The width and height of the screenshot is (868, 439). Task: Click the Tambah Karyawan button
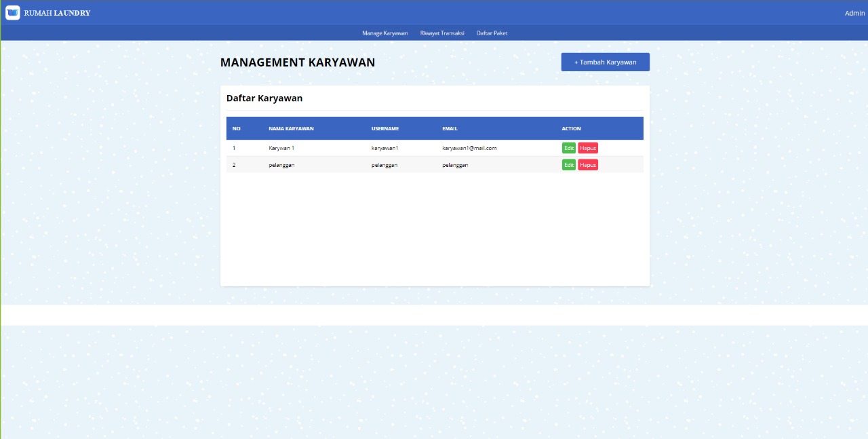[605, 62]
